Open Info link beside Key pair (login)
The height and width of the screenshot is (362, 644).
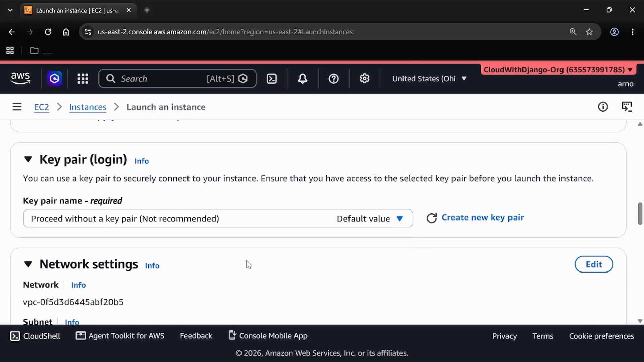142,161
